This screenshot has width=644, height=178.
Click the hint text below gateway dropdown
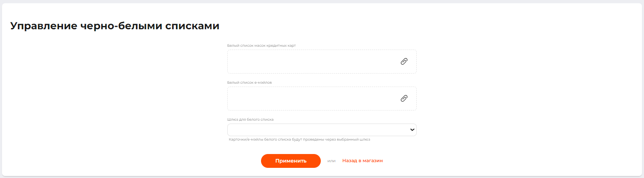(299, 139)
